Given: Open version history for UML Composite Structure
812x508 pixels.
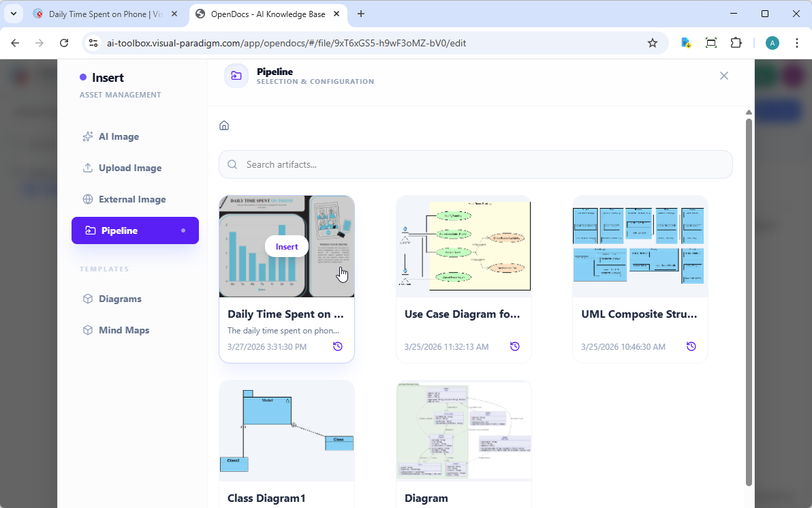Looking at the screenshot, I should 691,346.
